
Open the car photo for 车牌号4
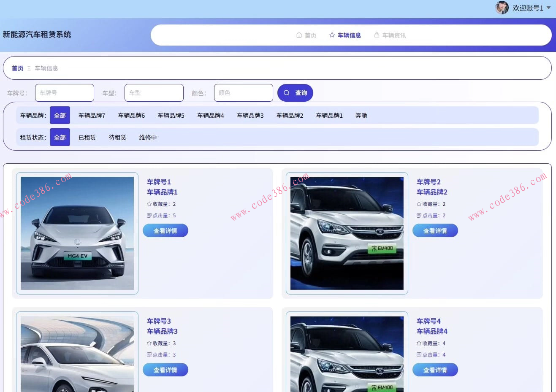pos(347,354)
